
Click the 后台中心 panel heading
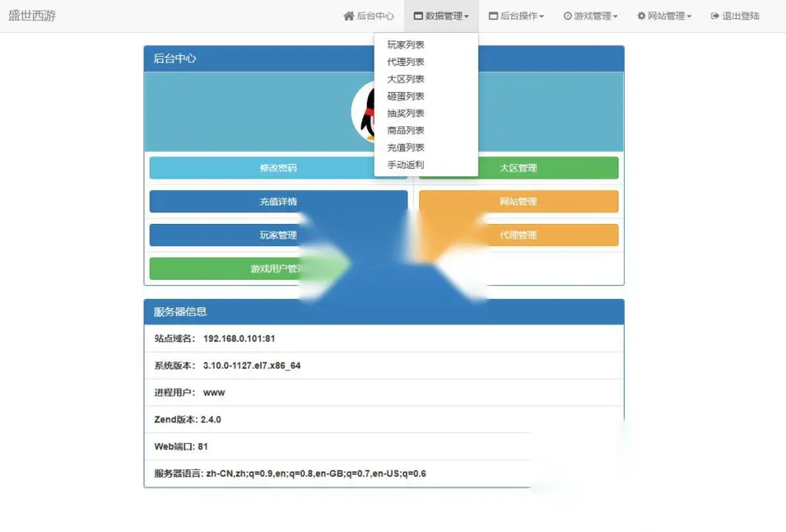click(x=174, y=58)
